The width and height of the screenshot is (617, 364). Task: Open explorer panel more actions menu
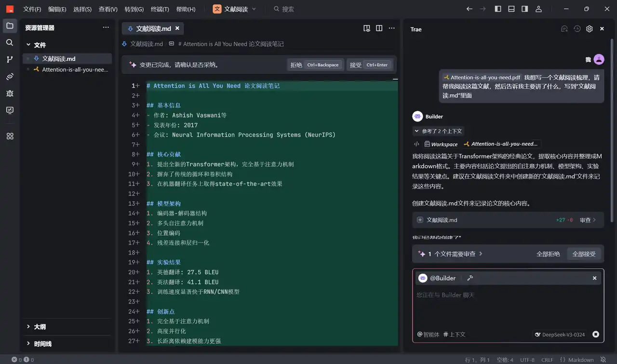pos(106,27)
